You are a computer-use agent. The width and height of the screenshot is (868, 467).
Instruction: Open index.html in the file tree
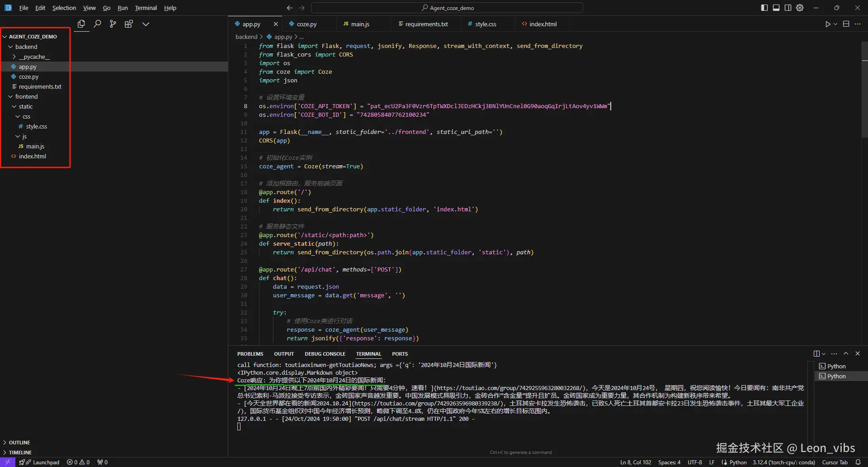point(32,156)
